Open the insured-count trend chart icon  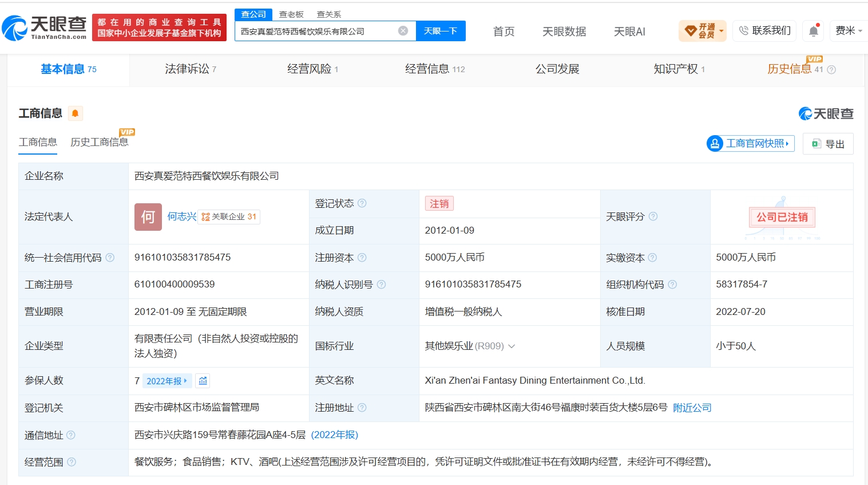click(x=203, y=381)
